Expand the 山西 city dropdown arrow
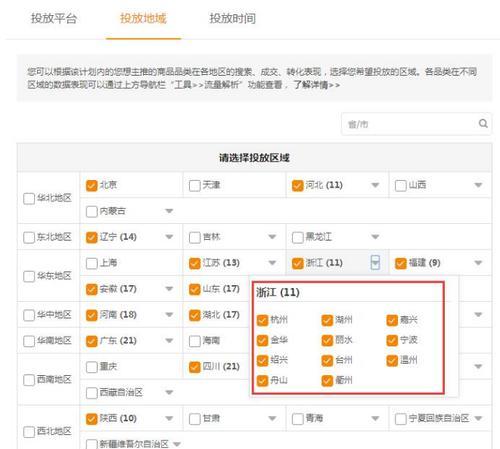500x449 pixels. click(x=478, y=185)
